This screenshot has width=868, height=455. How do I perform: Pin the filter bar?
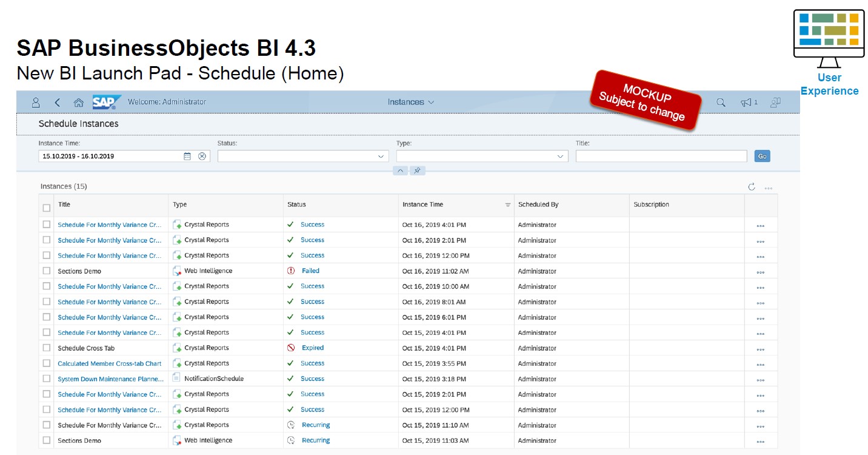417,170
